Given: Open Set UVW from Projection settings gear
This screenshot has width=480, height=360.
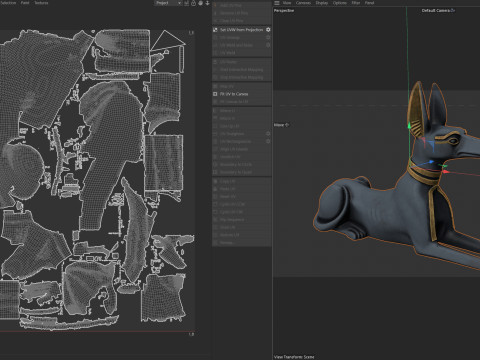Looking at the screenshot, I should click(x=268, y=30).
